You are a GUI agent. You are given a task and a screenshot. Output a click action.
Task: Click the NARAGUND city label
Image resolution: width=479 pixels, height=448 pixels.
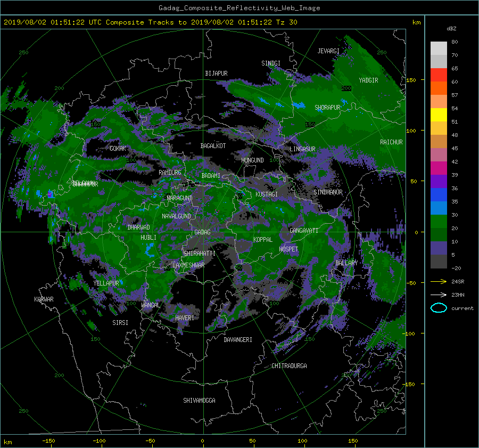pyautogui.click(x=180, y=198)
